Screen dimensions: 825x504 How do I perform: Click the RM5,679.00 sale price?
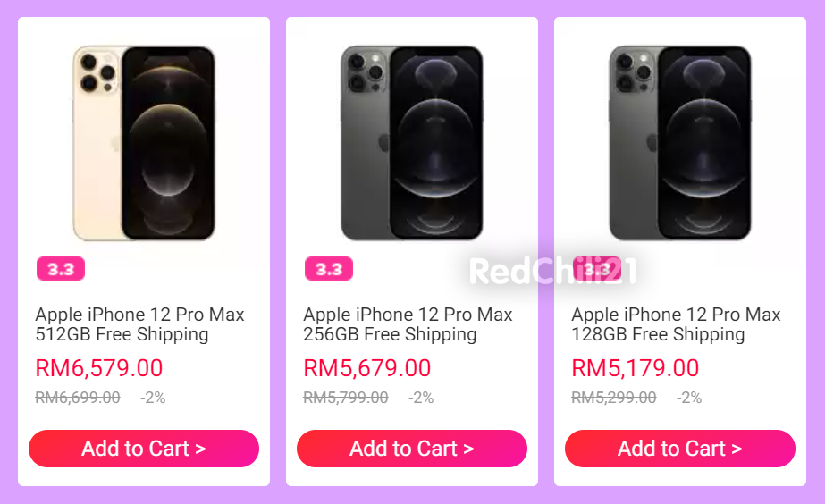(x=367, y=368)
